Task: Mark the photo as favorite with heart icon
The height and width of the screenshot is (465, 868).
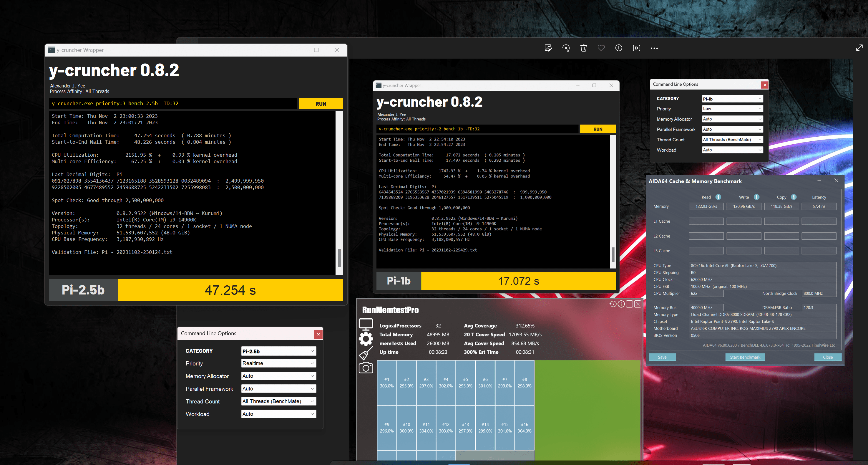Action: pyautogui.click(x=601, y=48)
